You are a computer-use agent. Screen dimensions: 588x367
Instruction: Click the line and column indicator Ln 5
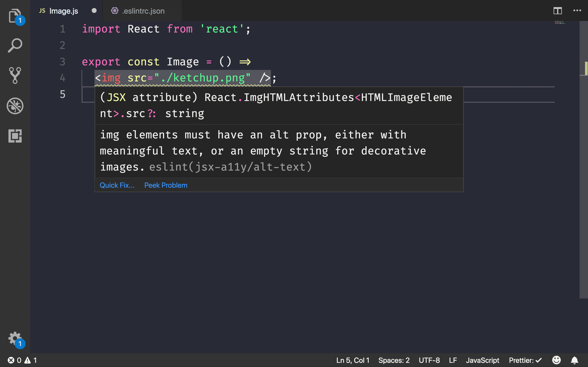(x=353, y=360)
